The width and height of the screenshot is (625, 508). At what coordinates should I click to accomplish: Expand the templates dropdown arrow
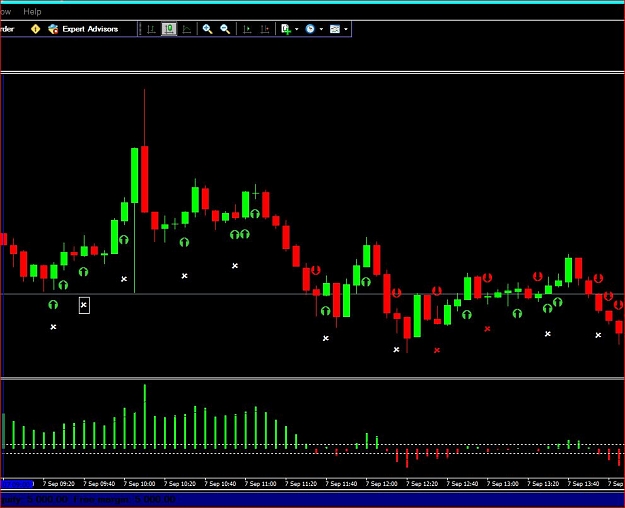click(x=346, y=29)
